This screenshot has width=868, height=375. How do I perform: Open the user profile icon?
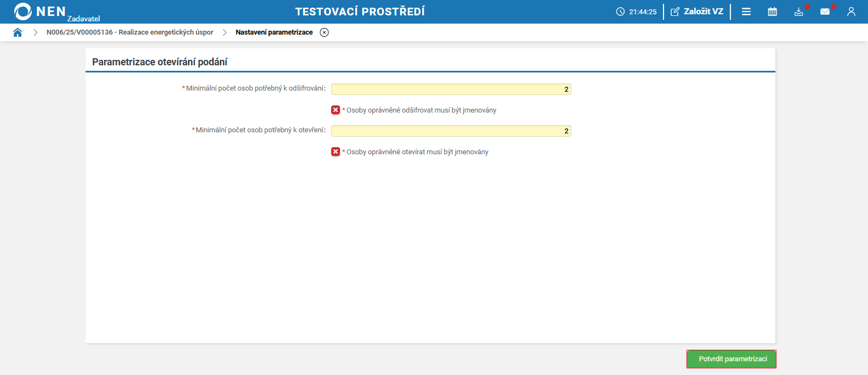click(851, 12)
